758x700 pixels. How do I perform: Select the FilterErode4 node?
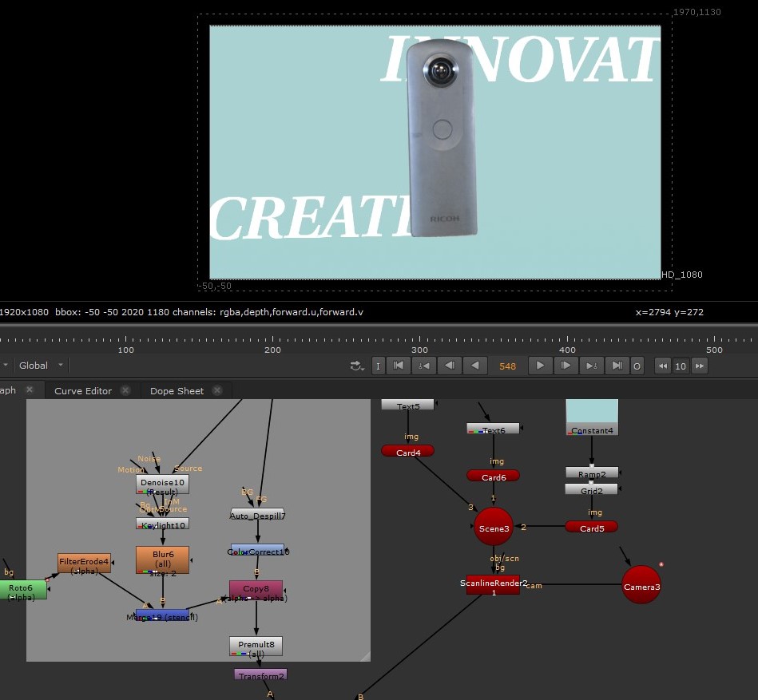click(84, 564)
